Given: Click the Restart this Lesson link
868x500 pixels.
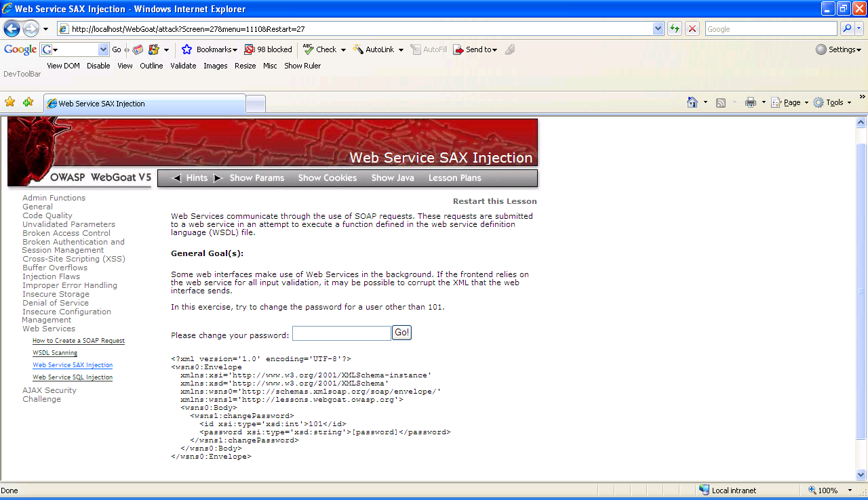Looking at the screenshot, I should tap(494, 201).
